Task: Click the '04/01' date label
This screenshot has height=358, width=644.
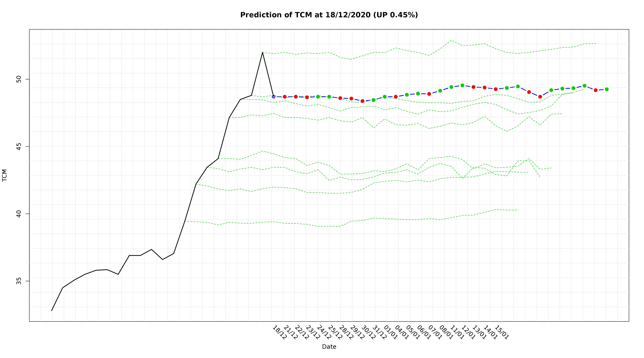Action: pyautogui.click(x=402, y=332)
